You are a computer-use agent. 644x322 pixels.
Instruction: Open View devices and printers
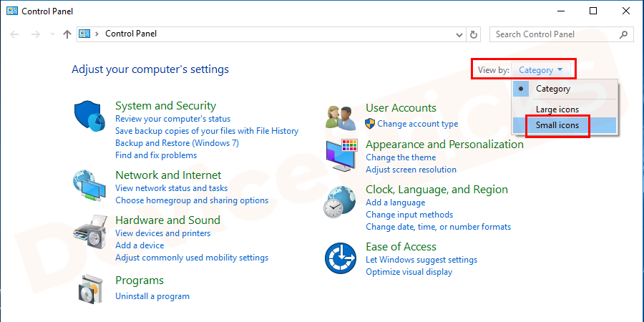click(x=163, y=233)
